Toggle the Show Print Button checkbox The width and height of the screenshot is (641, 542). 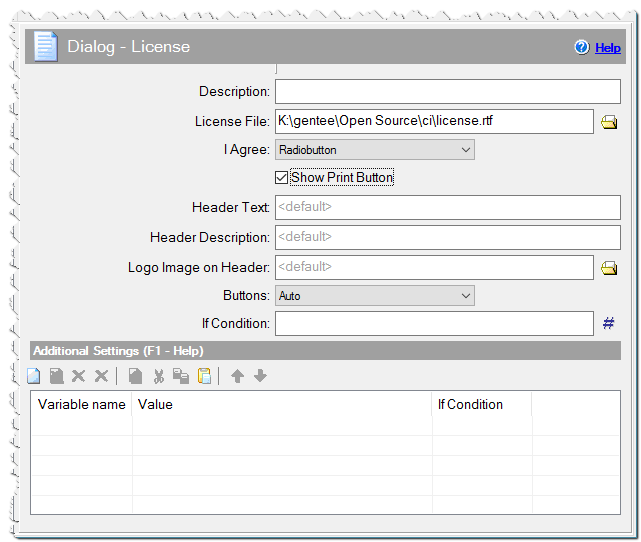click(281, 177)
